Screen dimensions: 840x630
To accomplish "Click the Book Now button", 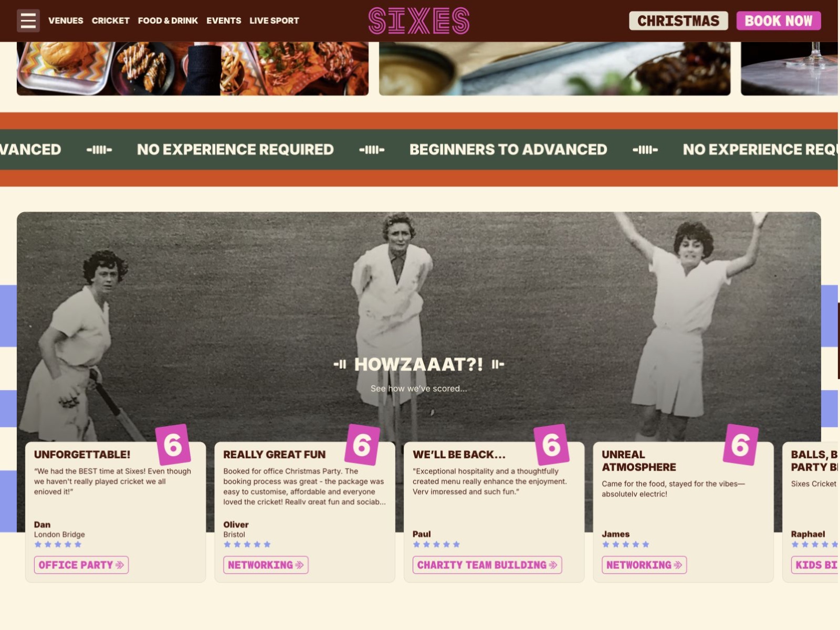I will pyautogui.click(x=779, y=20).
